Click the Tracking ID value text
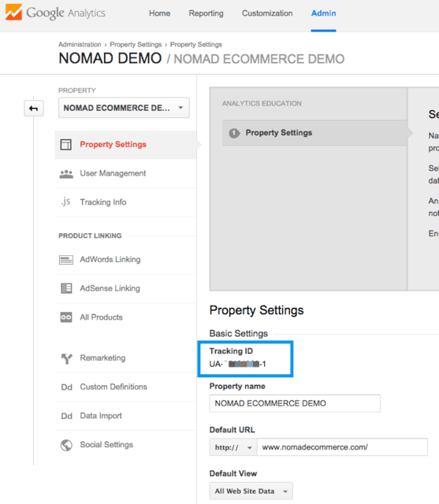The width and height of the screenshot is (439, 504). pos(237,364)
